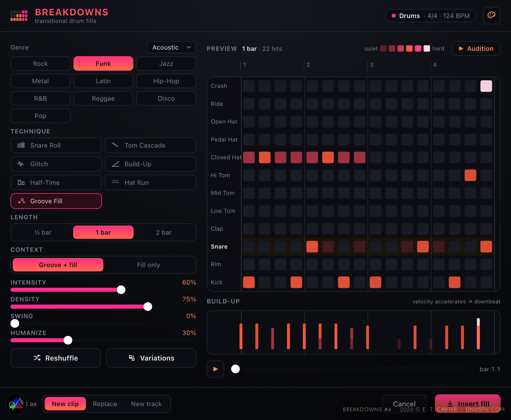Click the Breakdowns grid logo icon
Image resolution: width=511 pixels, height=420 pixels.
coord(19,16)
